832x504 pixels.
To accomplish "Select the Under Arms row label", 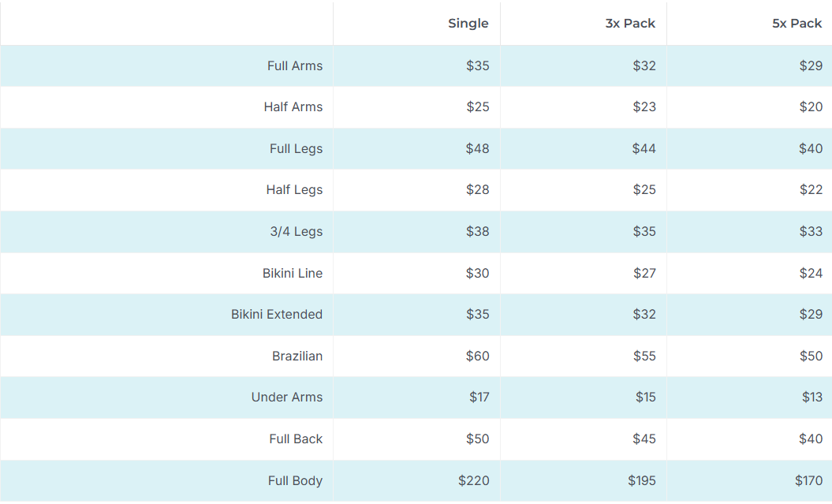I will pos(287,398).
